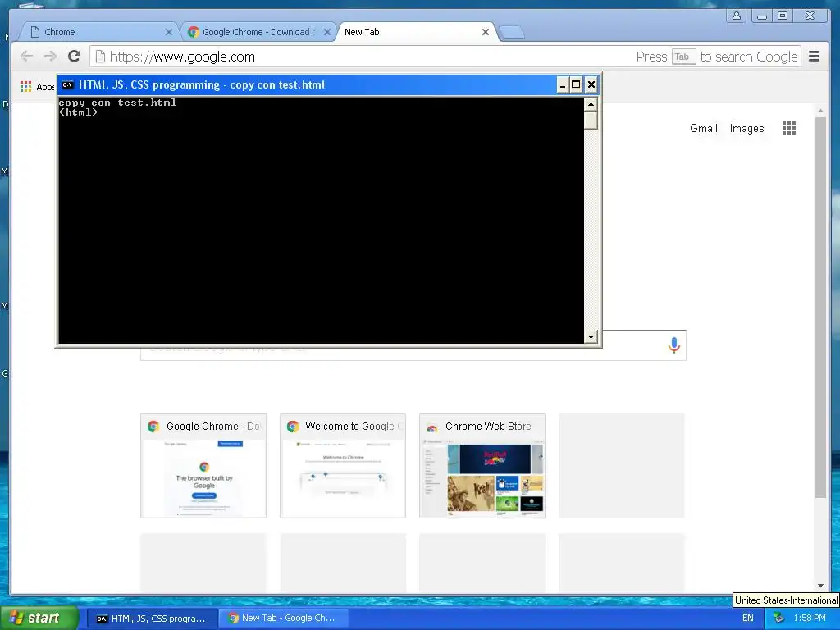Click the Chrome page vertical scrollbar thumb
The height and width of the screenshot is (630, 840).
click(820, 308)
